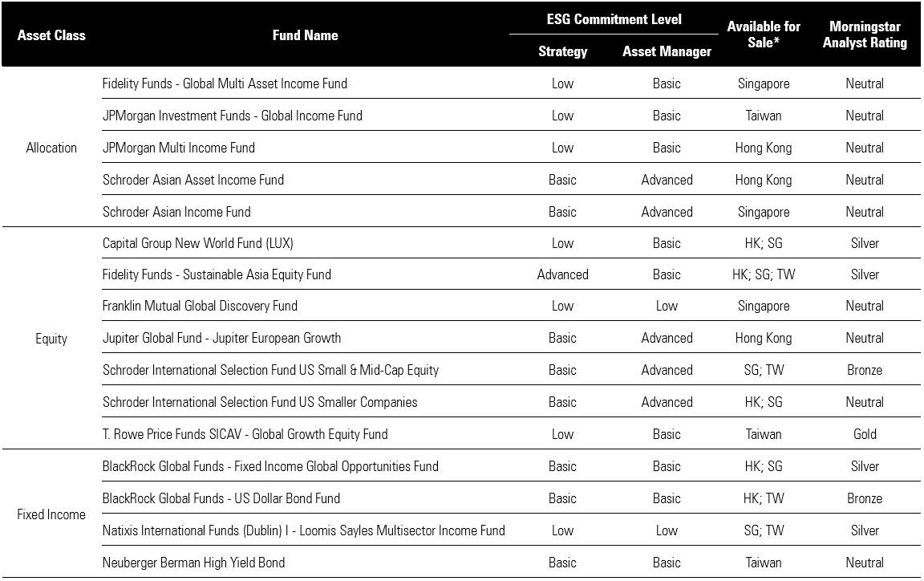Select the Asset Manager sub-header
The width and height of the screenshot is (924, 581).
[x=667, y=51]
